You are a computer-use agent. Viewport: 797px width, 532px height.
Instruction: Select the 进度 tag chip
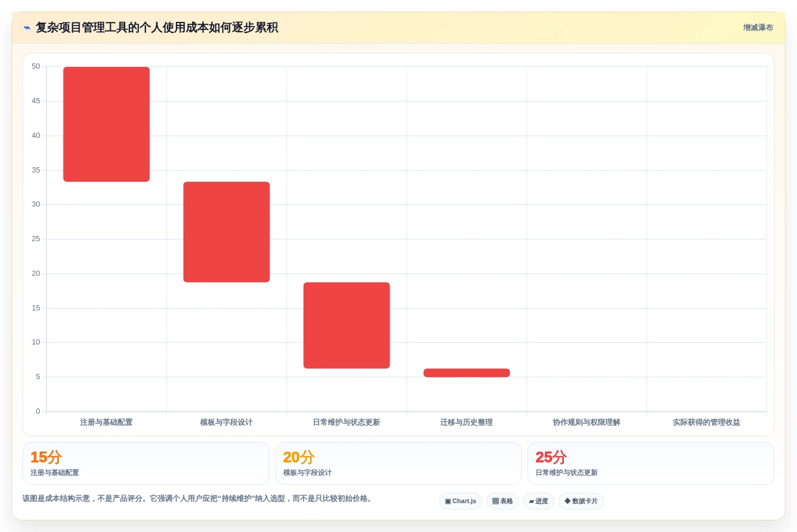[x=538, y=501]
